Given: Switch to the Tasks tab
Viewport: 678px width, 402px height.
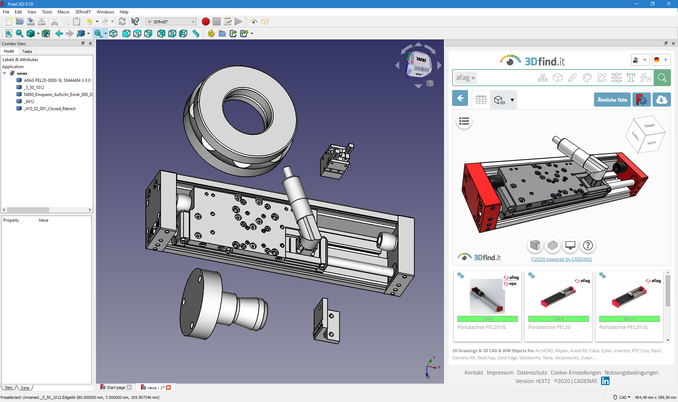Looking at the screenshot, I should 27,51.
